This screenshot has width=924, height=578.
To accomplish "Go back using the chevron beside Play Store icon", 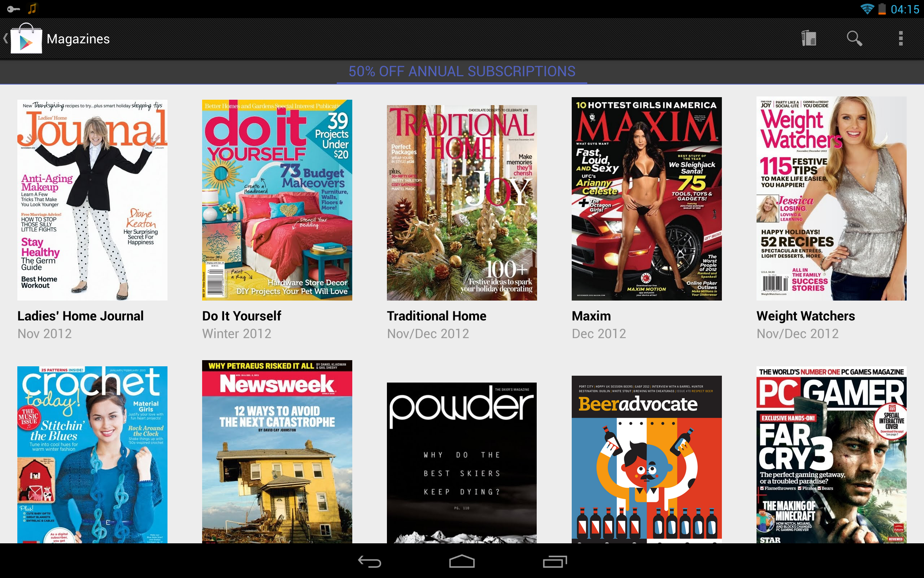I will tap(5, 39).
